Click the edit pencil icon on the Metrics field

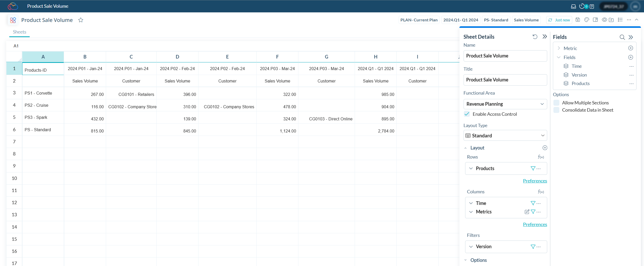click(x=527, y=212)
